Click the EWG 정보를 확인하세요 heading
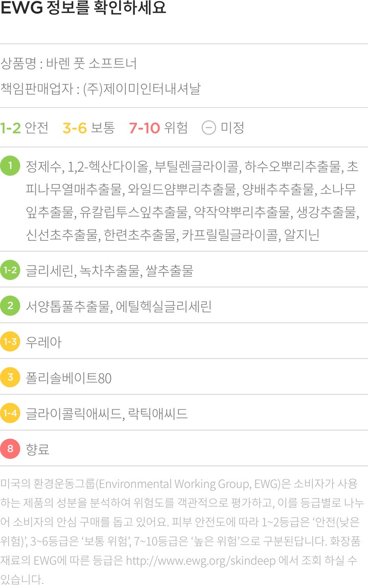Screen dimensions: 368x588 (83, 9)
